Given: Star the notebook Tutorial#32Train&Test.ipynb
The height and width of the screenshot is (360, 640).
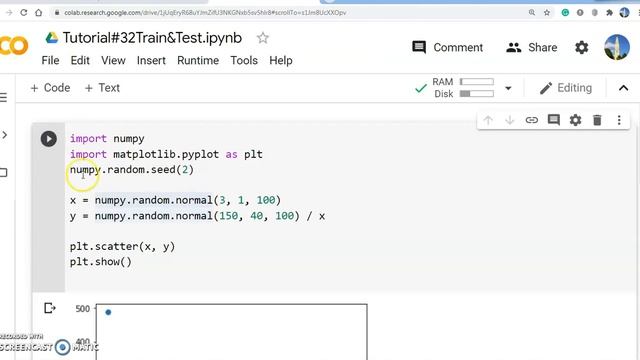Looking at the screenshot, I should (x=263, y=38).
